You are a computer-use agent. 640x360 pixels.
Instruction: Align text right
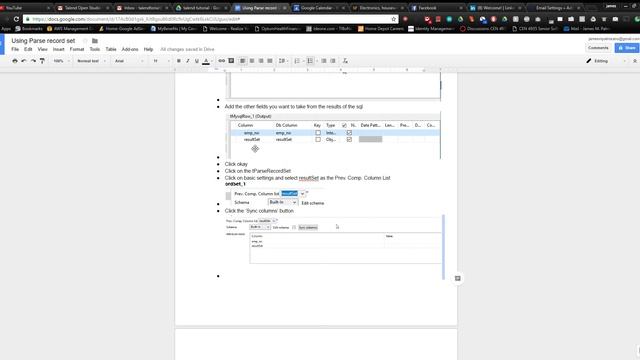261,61
